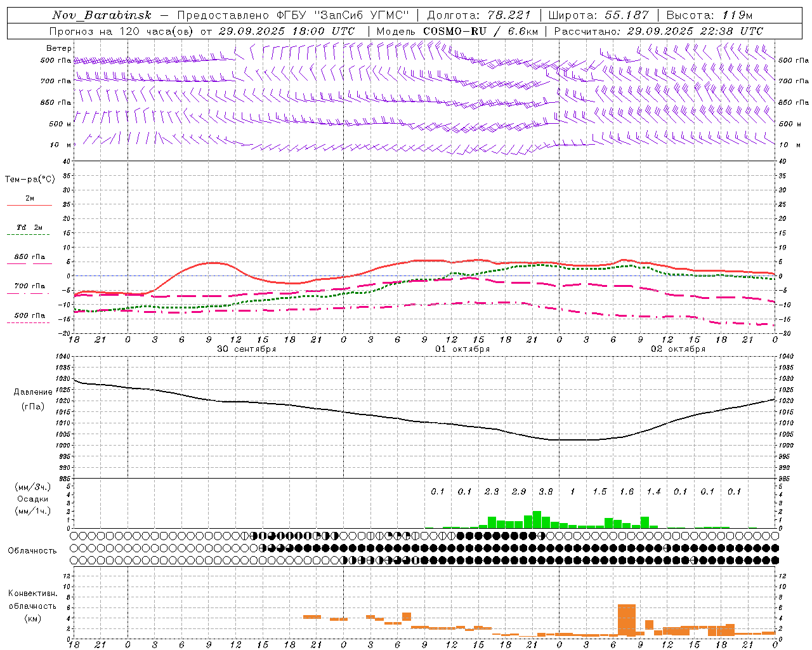Click the Давление pressure panel label
Image resolution: width=812 pixels, height=650 pixels.
33,392
